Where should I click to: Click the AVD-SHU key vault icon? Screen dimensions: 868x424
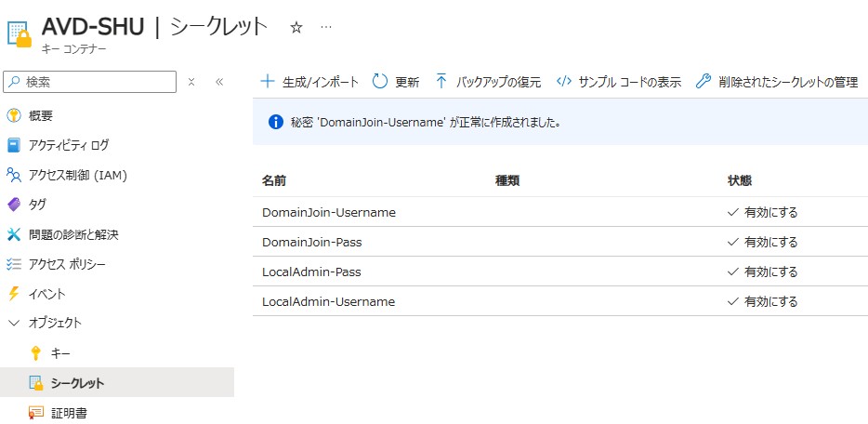(x=20, y=34)
